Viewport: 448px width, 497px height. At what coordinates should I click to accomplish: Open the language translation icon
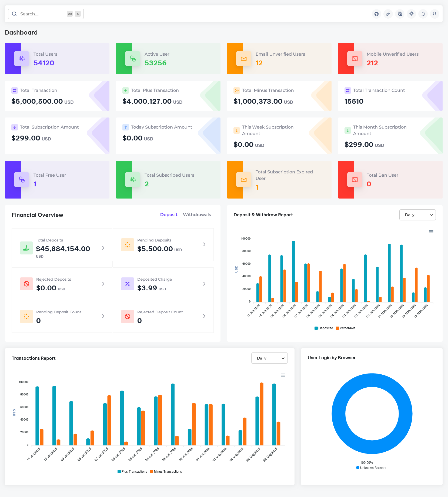400,14
